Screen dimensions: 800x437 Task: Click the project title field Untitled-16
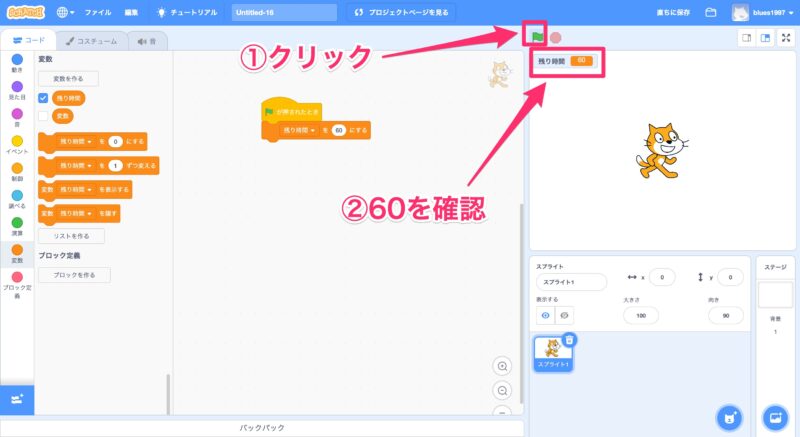click(x=284, y=13)
